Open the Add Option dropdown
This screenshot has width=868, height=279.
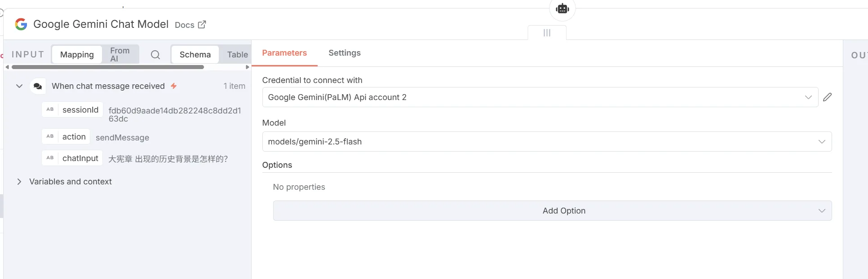tap(552, 211)
